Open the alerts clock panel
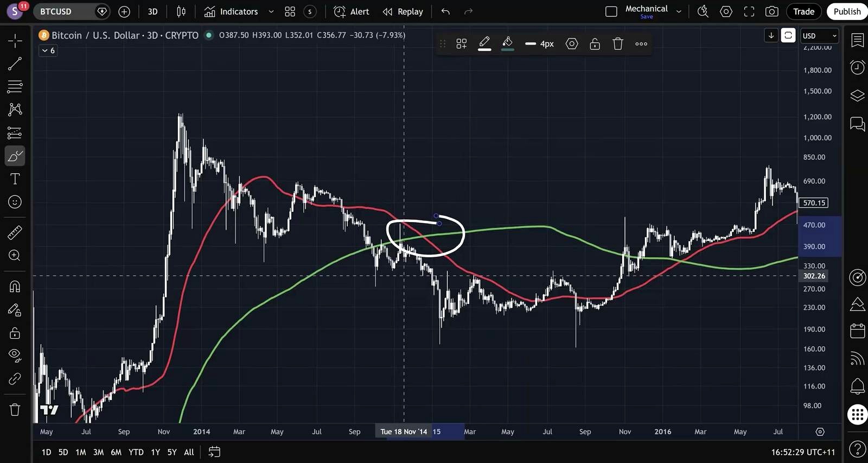The height and width of the screenshot is (463, 868). click(x=857, y=67)
